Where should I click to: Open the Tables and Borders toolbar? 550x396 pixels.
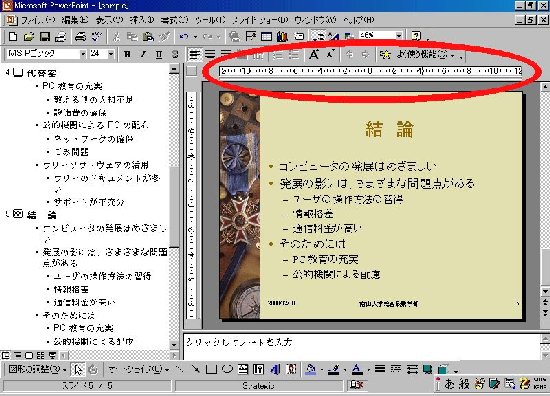[x=250, y=36]
